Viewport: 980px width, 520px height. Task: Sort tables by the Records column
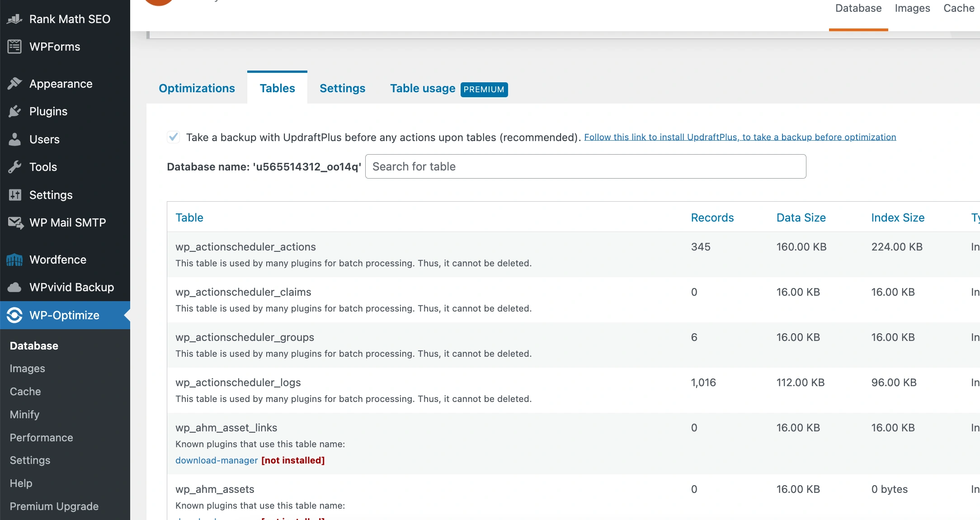712,217
